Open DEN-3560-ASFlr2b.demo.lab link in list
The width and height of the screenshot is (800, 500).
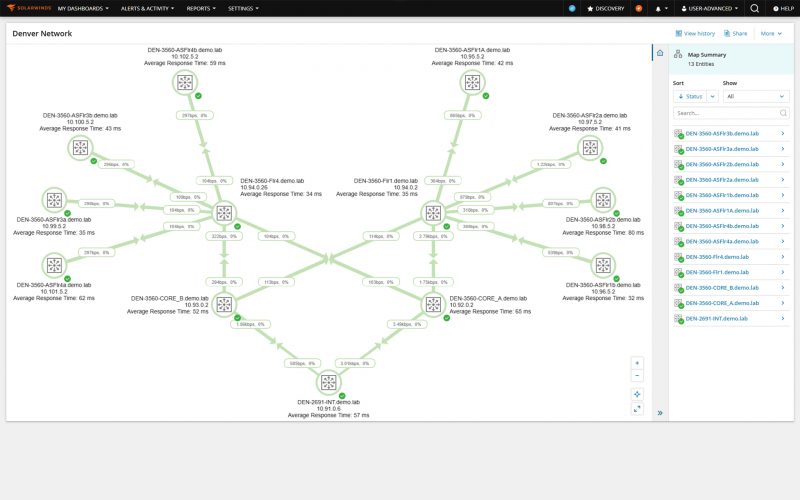click(722, 164)
